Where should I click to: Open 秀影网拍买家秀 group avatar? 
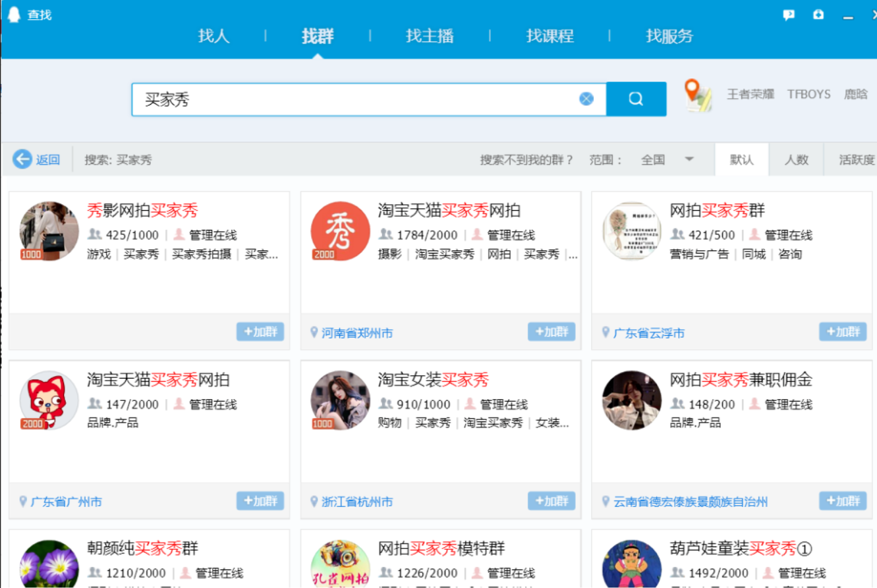pyautogui.click(x=49, y=231)
